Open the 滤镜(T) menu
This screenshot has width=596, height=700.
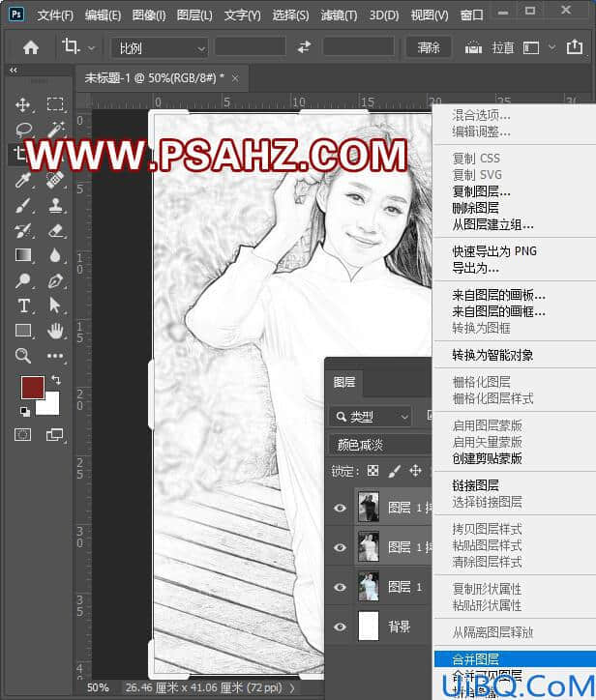[x=339, y=15]
